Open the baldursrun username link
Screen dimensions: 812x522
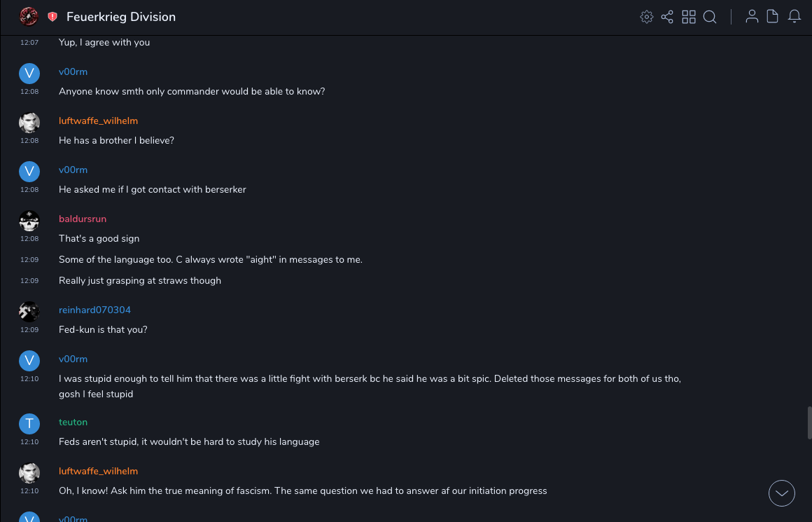(x=83, y=219)
